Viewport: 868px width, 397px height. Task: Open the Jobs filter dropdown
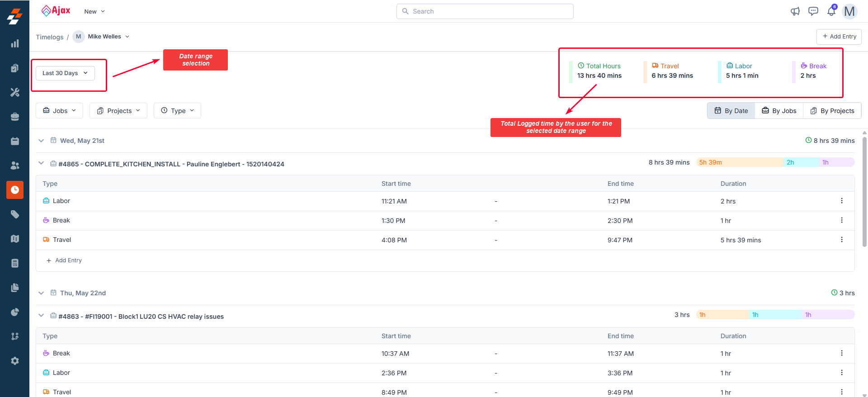(59, 111)
